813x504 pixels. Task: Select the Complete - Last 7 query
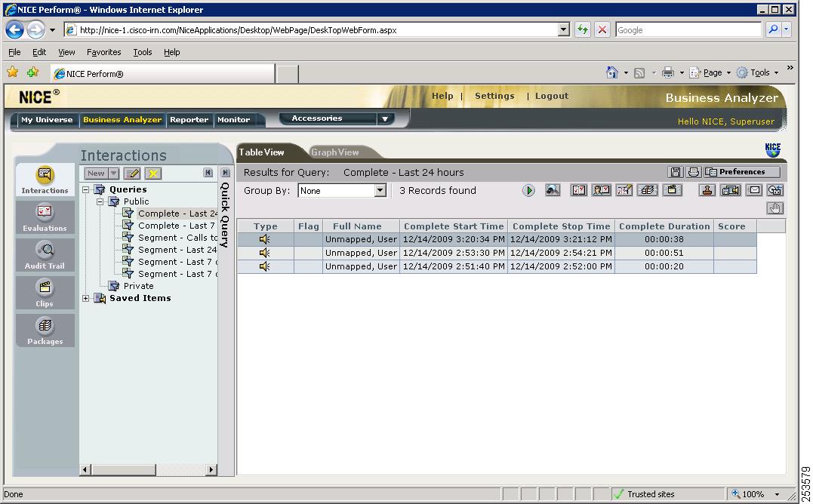(x=176, y=226)
